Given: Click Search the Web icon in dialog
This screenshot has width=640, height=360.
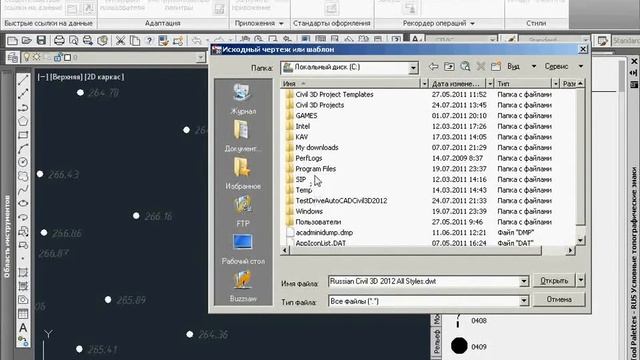Looking at the screenshot, I should click(465, 66).
